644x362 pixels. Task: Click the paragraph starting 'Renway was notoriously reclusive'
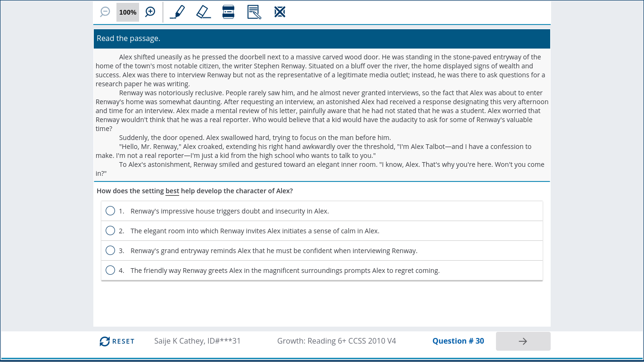tap(322, 111)
